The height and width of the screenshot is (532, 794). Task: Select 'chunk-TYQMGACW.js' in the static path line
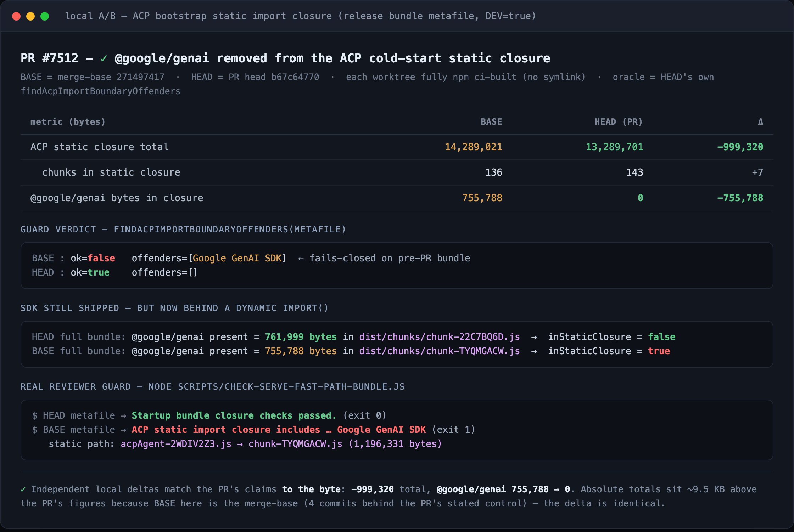(x=295, y=444)
